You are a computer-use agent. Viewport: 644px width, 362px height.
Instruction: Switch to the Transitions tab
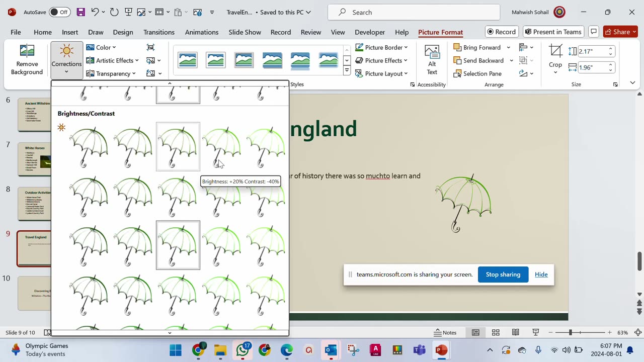coord(159,32)
